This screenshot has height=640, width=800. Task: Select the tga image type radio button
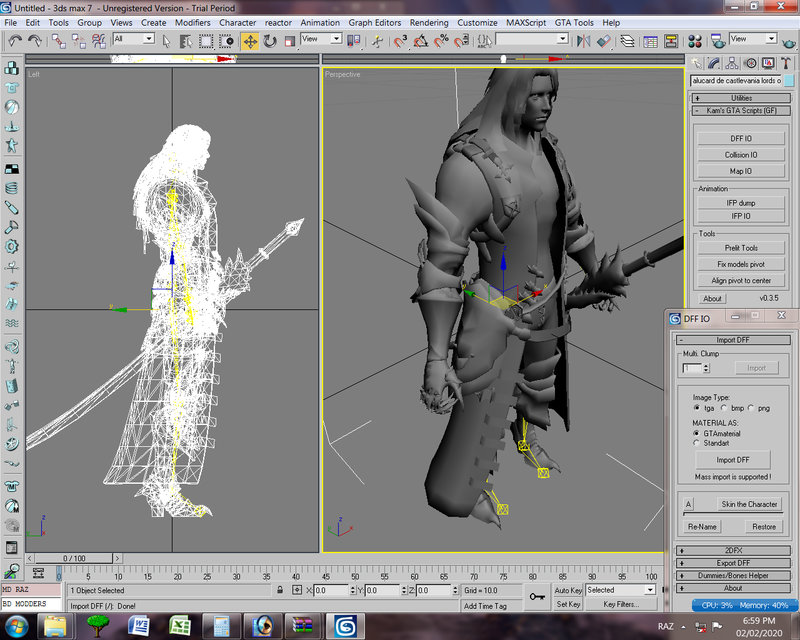(697, 408)
